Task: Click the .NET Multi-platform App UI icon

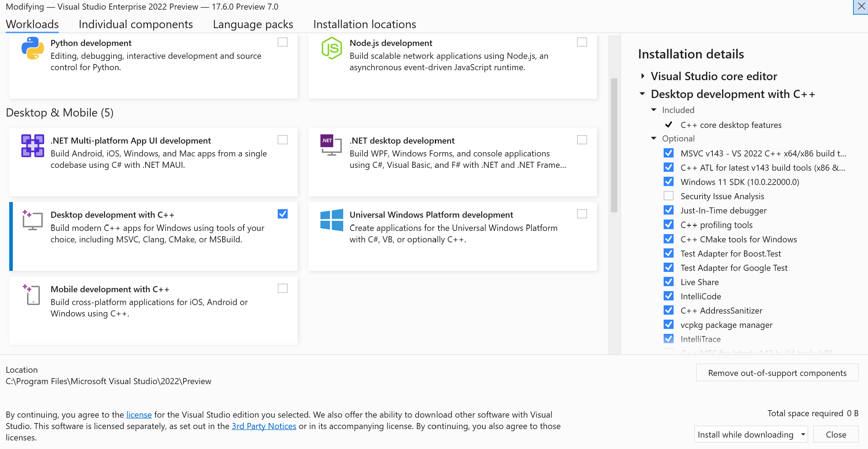Action: tap(32, 145)
